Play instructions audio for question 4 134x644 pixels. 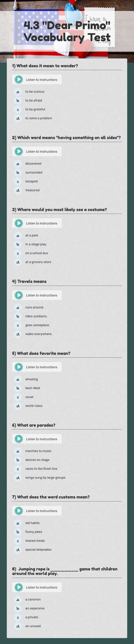[x=19, y=295]
